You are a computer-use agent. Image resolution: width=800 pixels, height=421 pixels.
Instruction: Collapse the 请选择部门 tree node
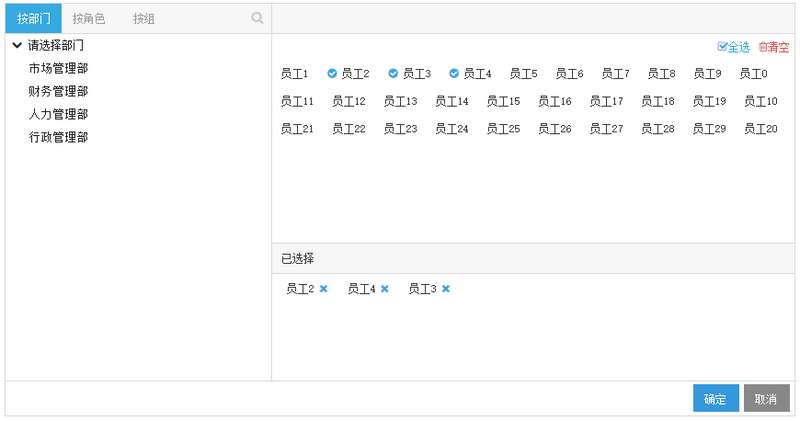(x=17, y=46)
